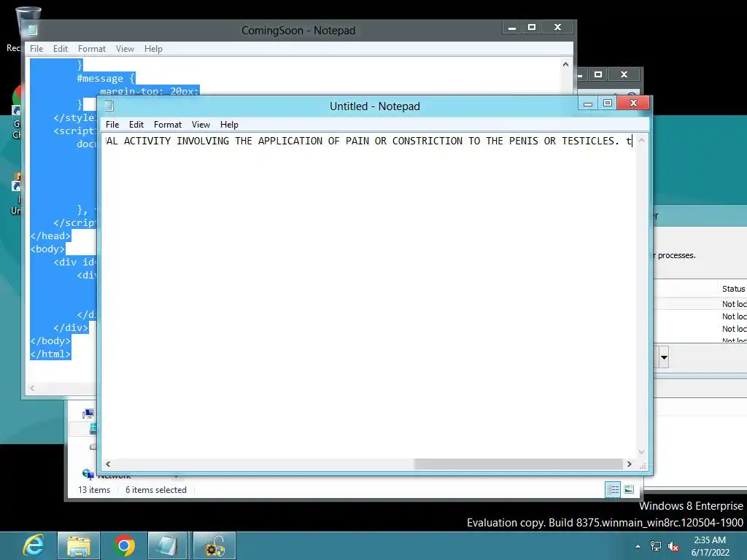The image size is (747, 560).
Task: Open File Explorer from the taskbar
Action: point(79,545)
